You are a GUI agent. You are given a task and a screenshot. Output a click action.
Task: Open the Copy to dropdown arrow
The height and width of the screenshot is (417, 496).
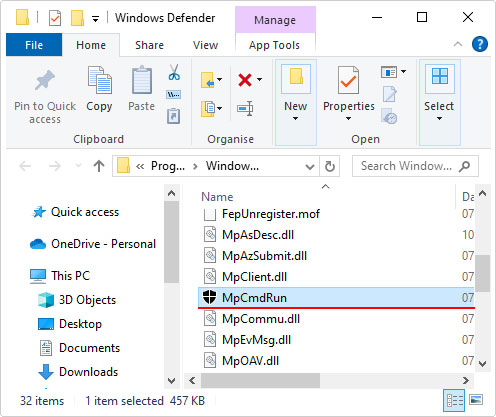tap(220, 108)
